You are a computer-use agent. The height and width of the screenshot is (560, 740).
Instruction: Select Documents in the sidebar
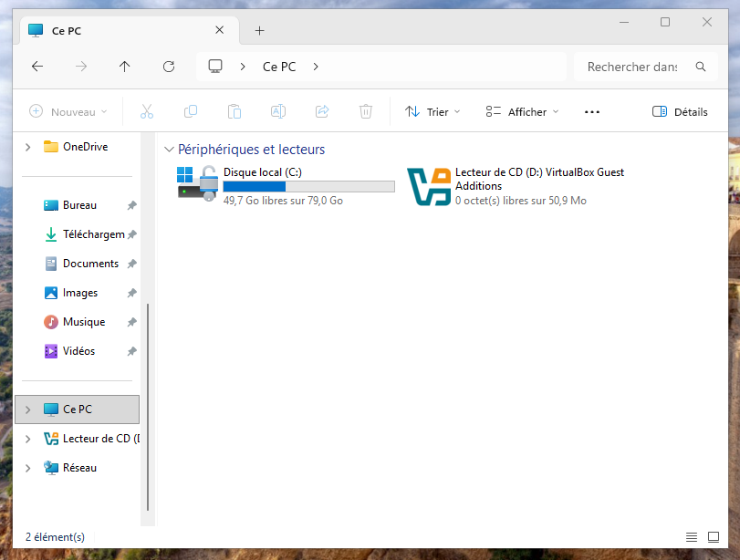coord(89,264)
